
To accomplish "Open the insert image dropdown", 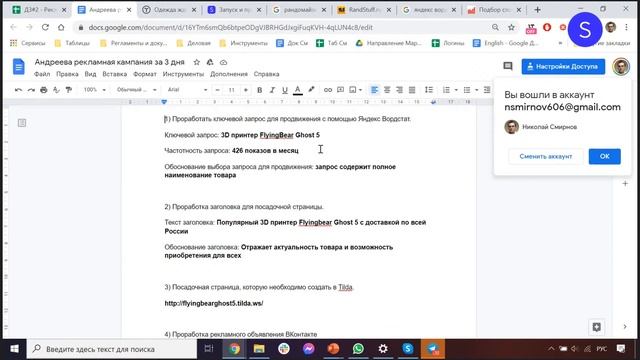I will (355, 90).
